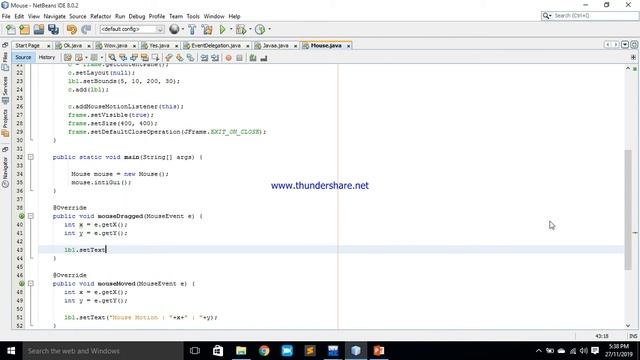Open the Navigate menu
This screenshot has width=640, height=360.
click(55, 16)
